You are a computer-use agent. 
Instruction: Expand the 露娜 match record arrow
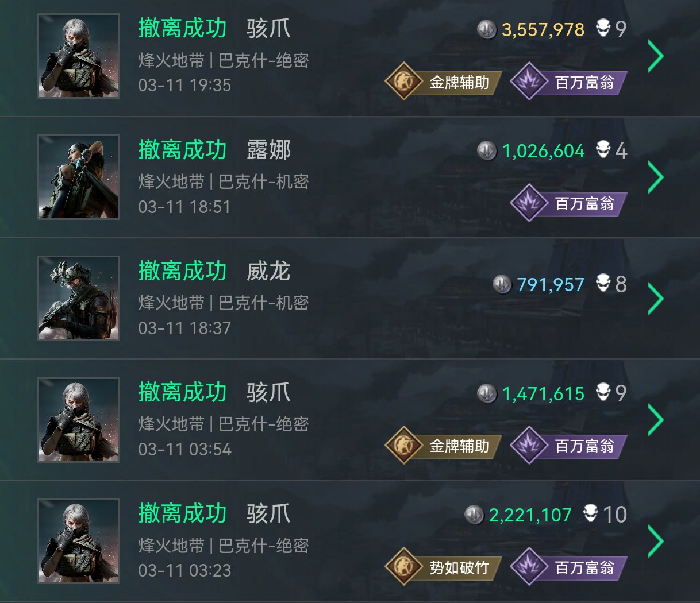(656, 177)
